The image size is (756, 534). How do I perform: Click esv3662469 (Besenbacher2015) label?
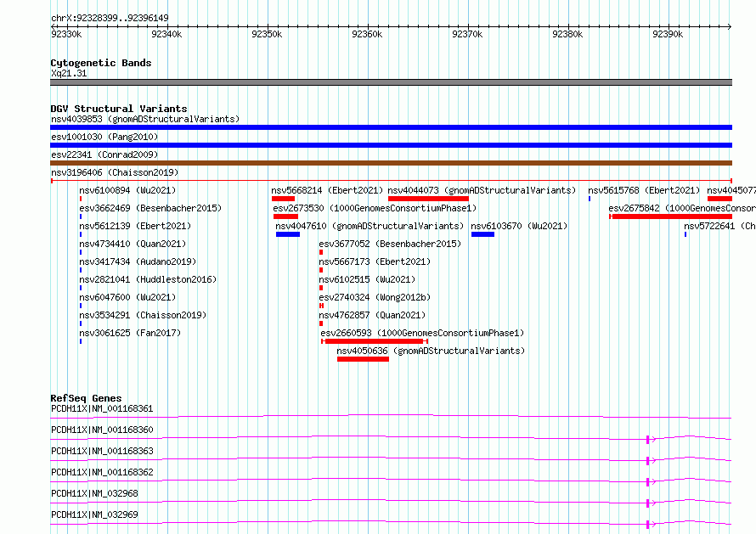coord(150,208)
